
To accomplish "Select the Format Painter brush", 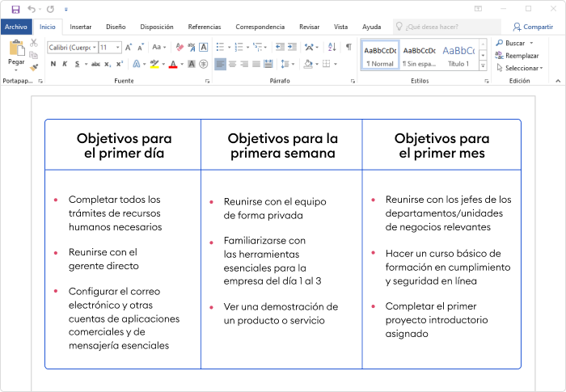I will click(x=34, y=67).
